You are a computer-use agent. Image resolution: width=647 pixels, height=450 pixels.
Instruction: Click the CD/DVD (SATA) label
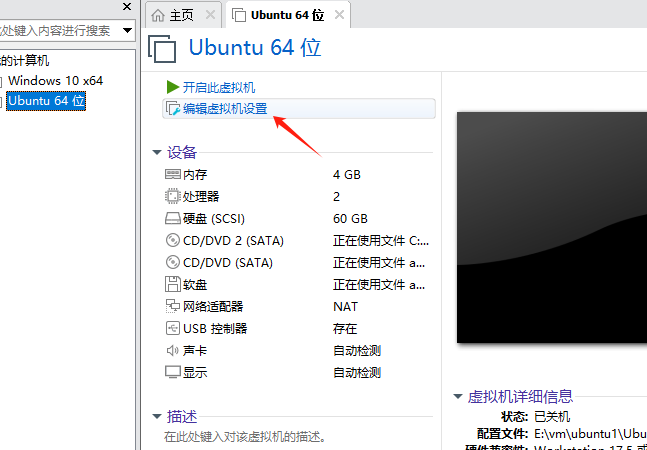[x=228, y=263]
